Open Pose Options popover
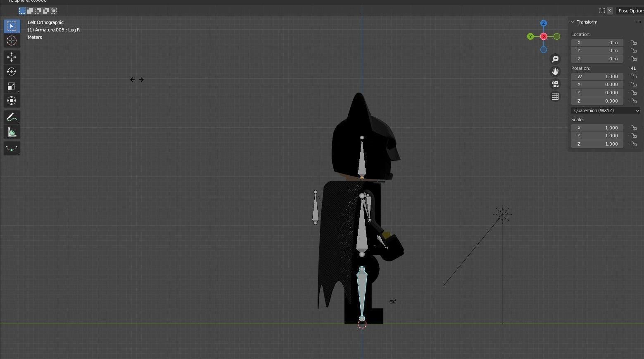Image resolution: width=644 pixels, height=359 pixels. pos(630,11)
